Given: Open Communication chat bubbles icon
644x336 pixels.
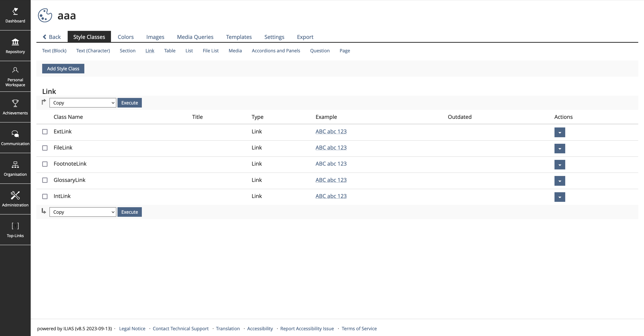Looking at the screenshot, I should [15, 134].
